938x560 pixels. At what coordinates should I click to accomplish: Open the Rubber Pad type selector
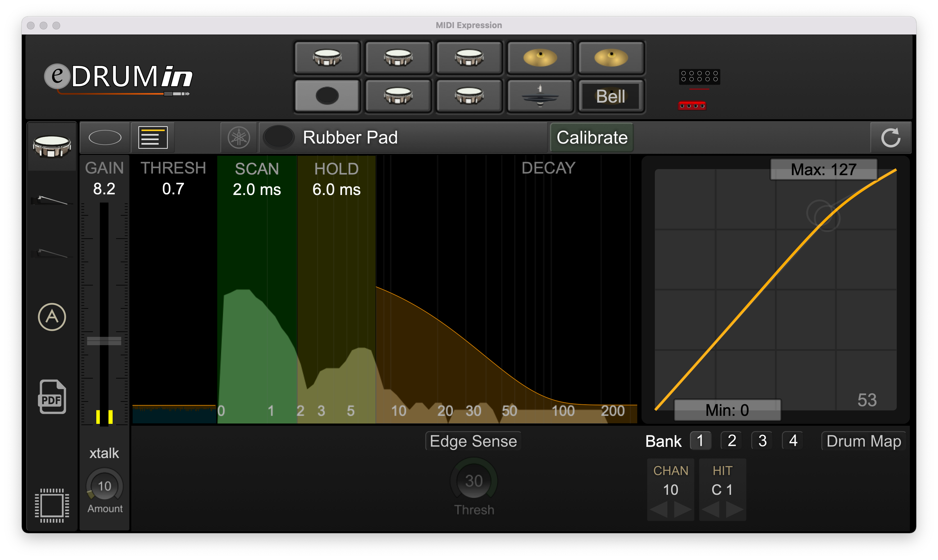403,137
